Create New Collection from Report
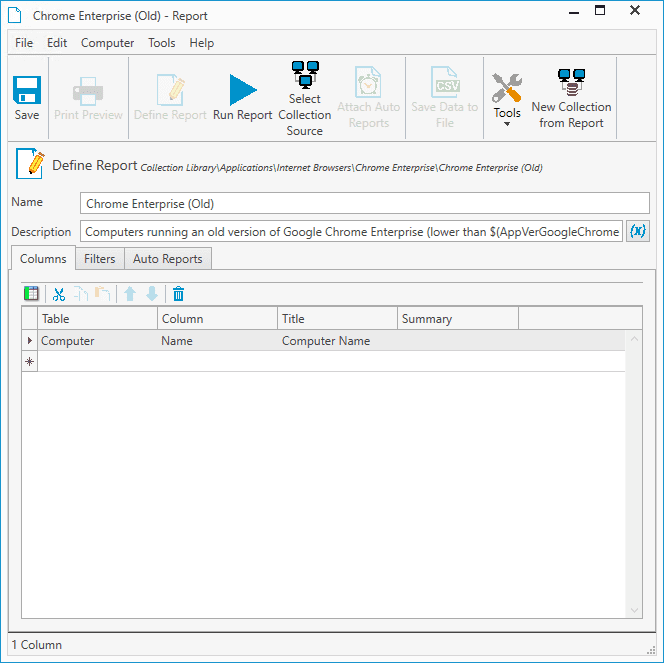 click(571, 98)
